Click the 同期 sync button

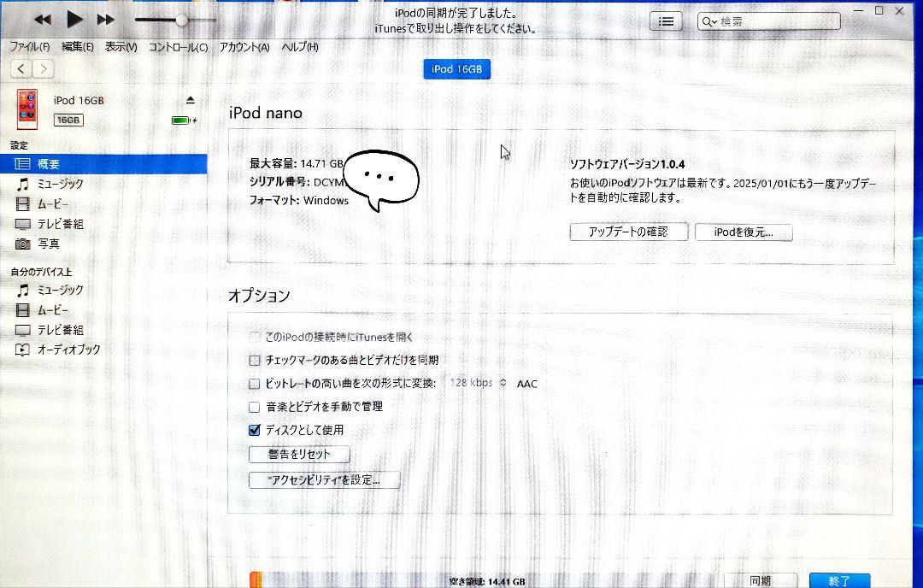(x=761, y=581)
